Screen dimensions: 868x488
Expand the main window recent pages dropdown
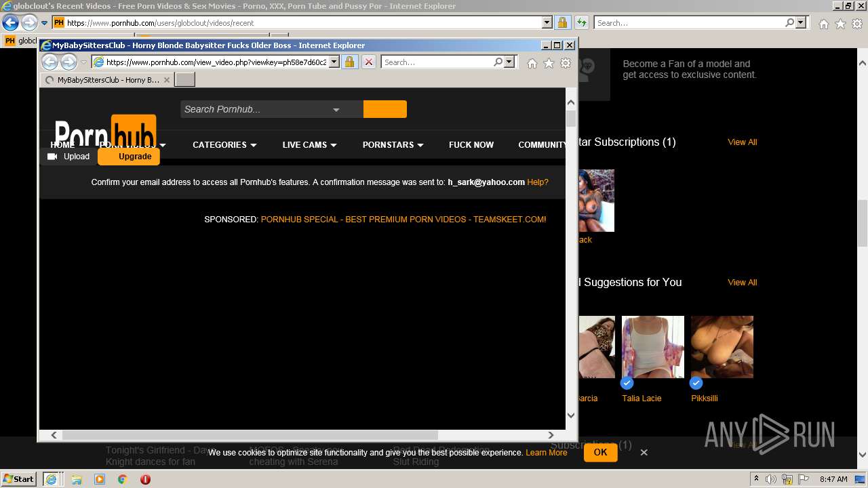click(x=44, y=23)
